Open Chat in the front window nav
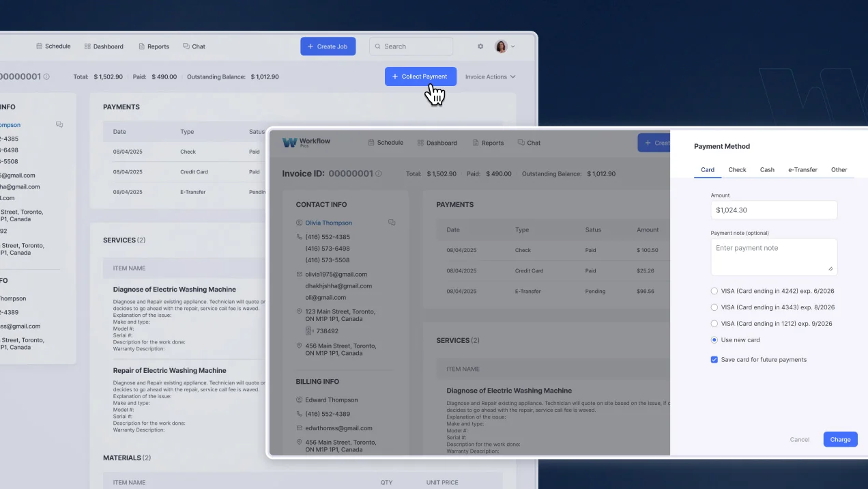Screen dimensions: 868x489 (x=529, y=143)
